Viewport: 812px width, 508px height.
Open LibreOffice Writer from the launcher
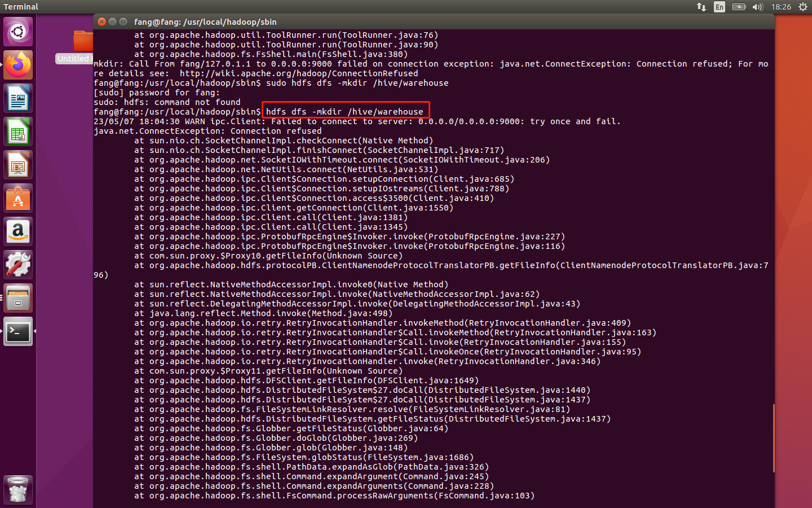tap(18, 98)
